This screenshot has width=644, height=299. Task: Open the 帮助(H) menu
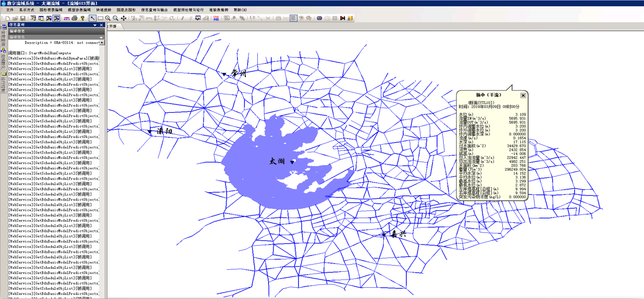tap(240, 10)
